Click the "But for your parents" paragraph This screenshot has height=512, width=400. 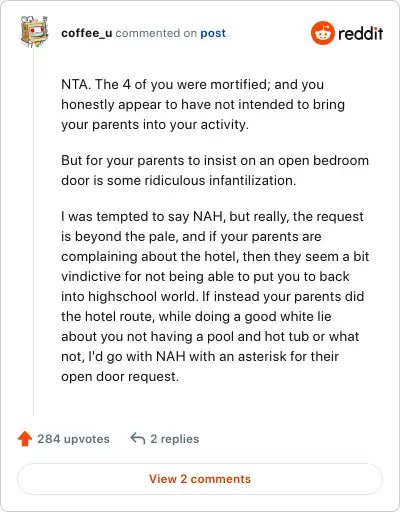215,170
